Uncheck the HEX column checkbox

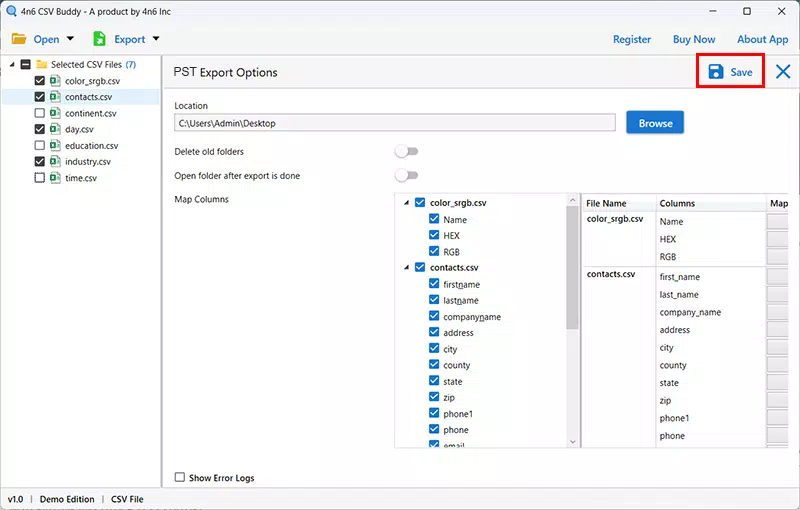(434, 235)
